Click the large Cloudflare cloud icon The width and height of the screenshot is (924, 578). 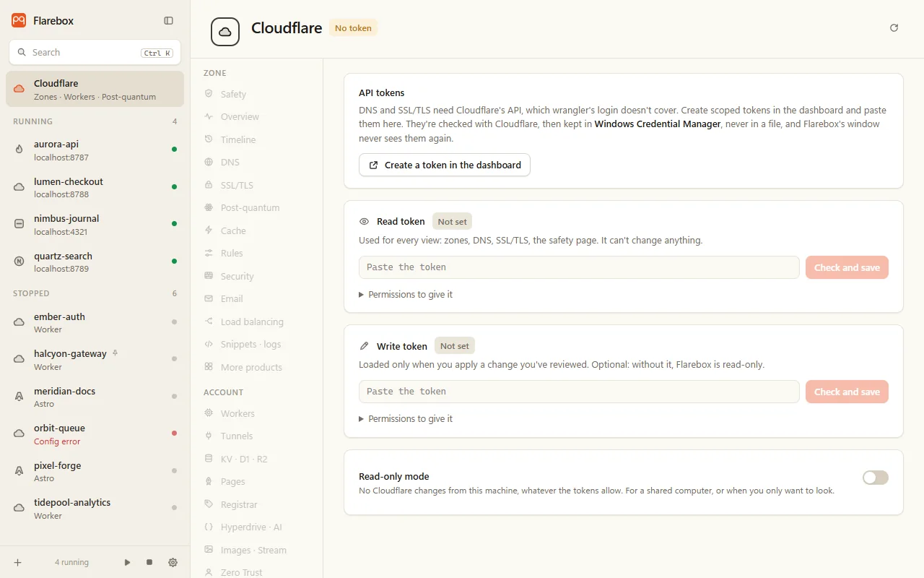(225, 32)
